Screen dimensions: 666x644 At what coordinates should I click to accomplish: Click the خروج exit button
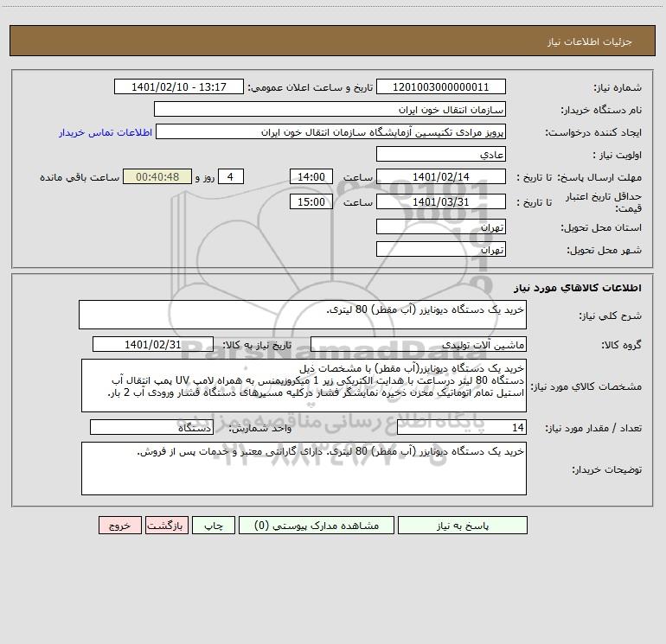click(119, 525)
